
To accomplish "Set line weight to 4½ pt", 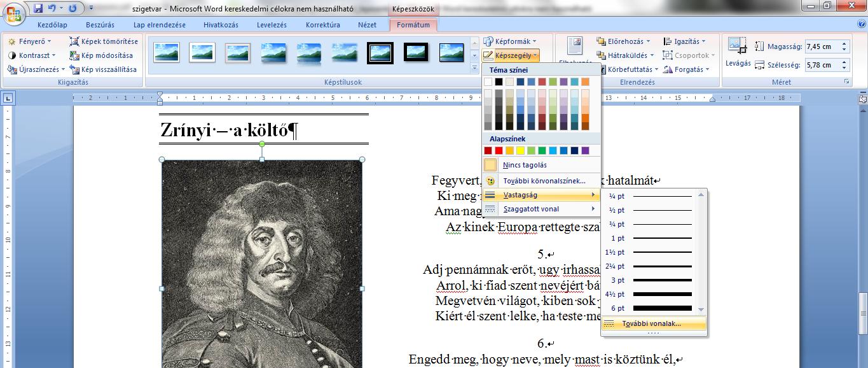I will (x=650, y=294).
